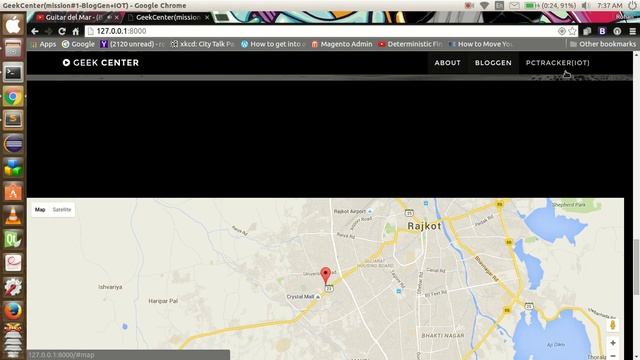This screenshot has height=360, width=640.
Task: Open the BLOGGEN navigation item
Action: pos(493,63)
